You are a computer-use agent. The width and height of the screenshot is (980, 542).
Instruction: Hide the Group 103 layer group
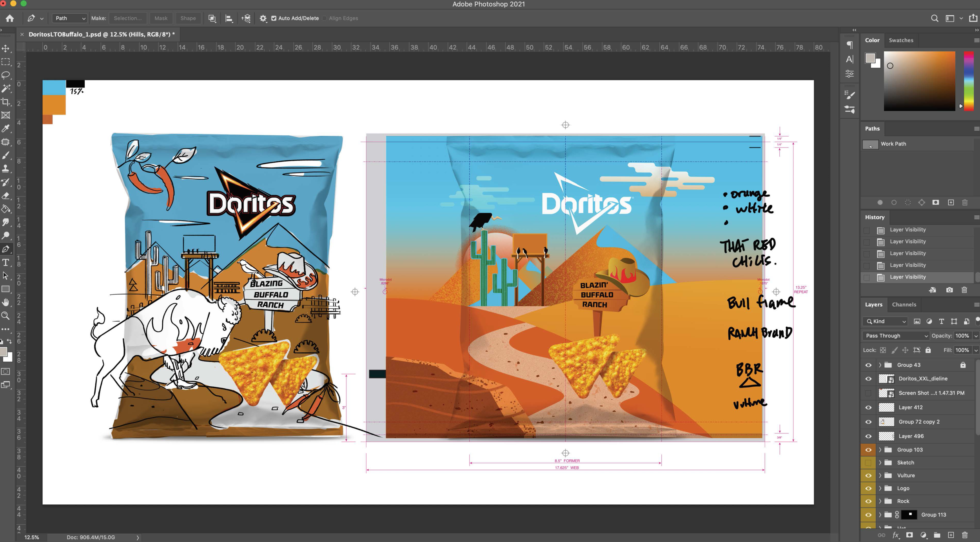click(869, 449)
